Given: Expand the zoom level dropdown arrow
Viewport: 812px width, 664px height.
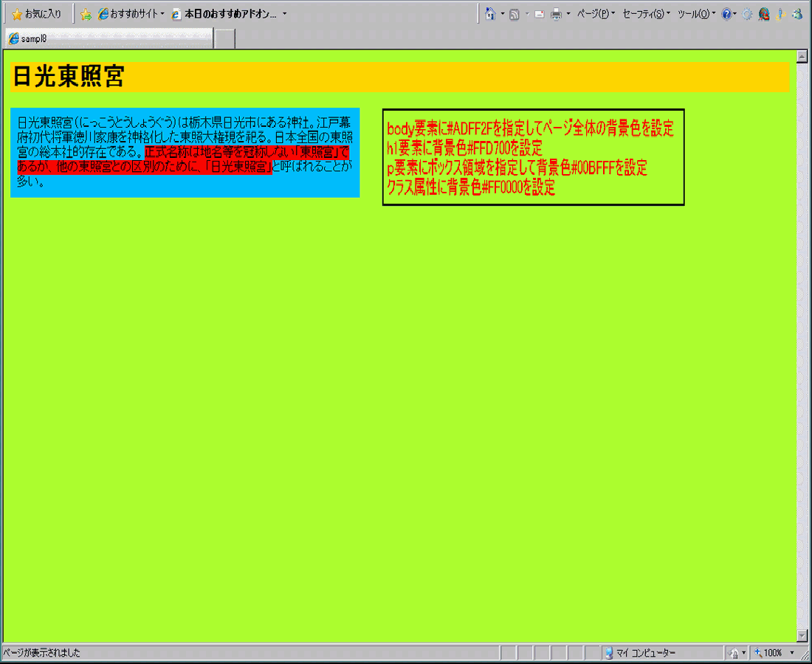Looking at the screenshot, I should point(792,653).
